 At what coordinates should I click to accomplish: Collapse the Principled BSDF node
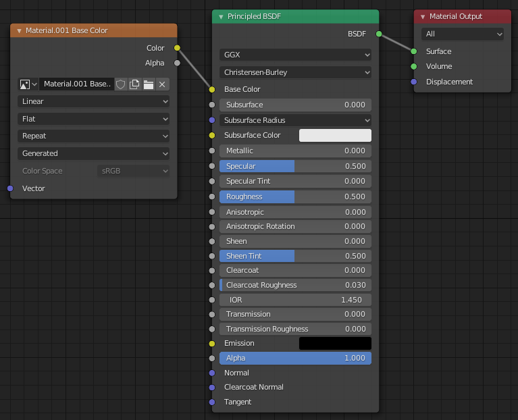(221, 16)
